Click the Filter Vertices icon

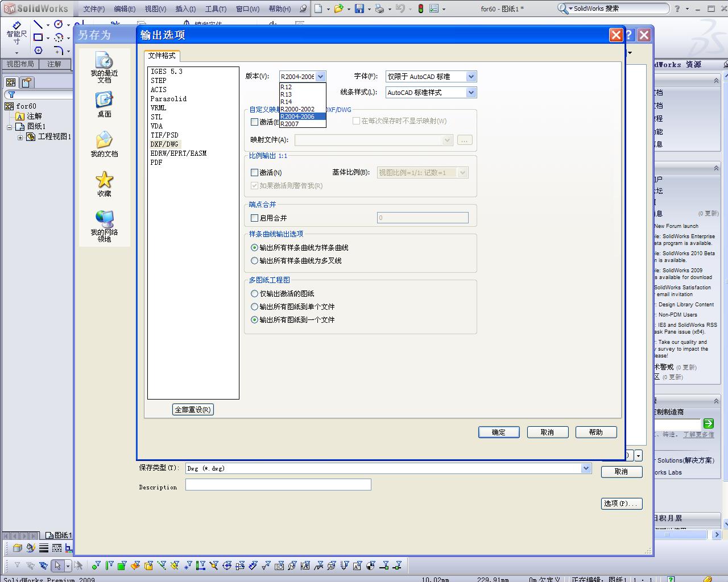tap(96, 566)
